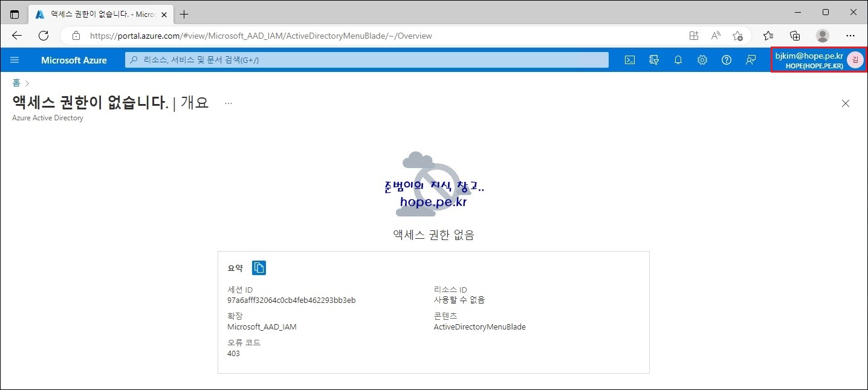Minimize the browser window
The width and height of the screenshot is (868, 390).
797,12
